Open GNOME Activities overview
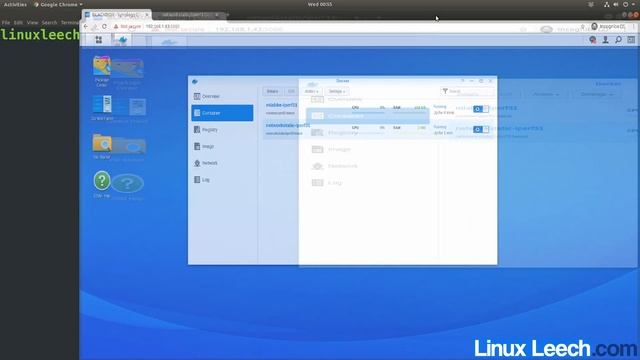The height and width of the screenshot is (360, 640). (x=15, y=4)
